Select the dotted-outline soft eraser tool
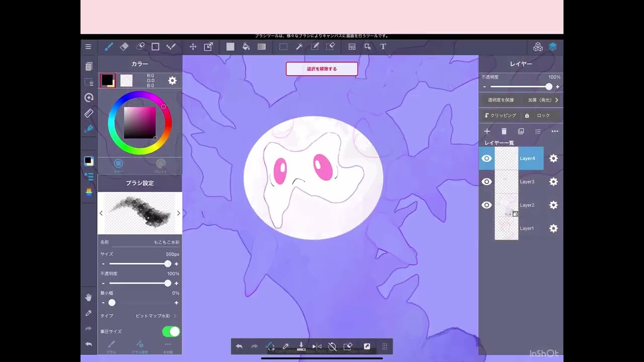The height and width of the screenshot is (362, 644). pos(140,47)
